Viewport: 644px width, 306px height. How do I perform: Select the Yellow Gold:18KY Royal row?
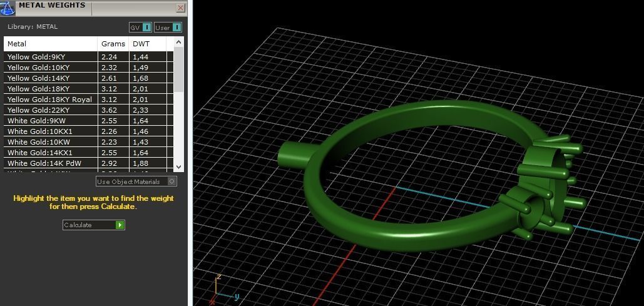pyautogui.click(x=88, y=99)
